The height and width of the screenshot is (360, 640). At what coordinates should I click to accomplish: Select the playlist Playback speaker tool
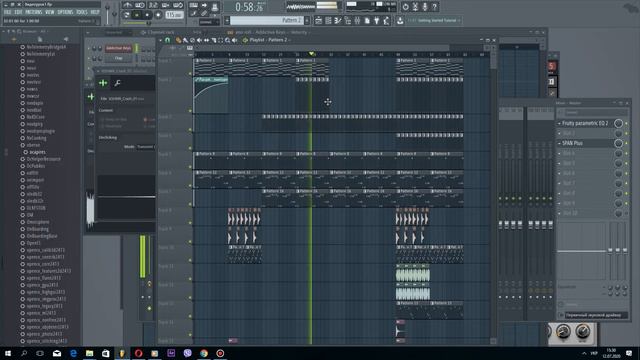234,40
